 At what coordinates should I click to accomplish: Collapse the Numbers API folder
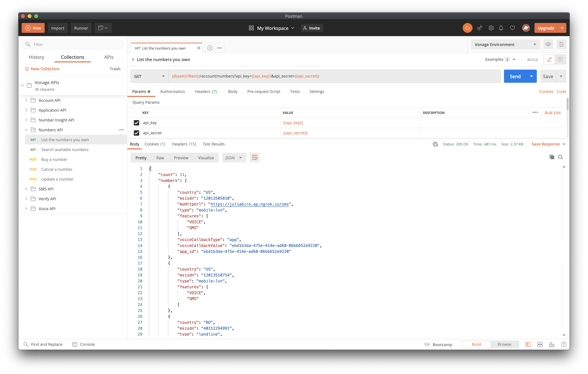coord(26,130)
